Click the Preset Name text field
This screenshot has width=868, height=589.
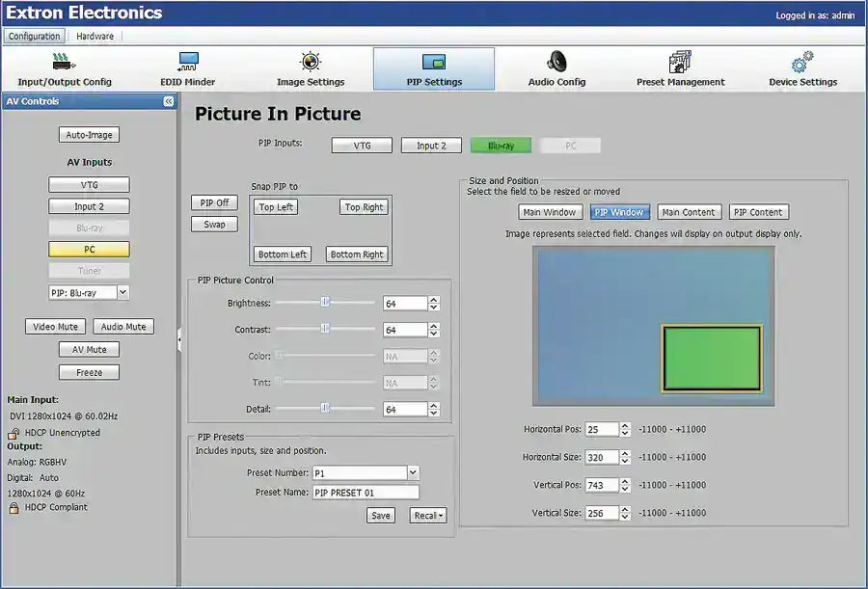[x=366, y=493]
